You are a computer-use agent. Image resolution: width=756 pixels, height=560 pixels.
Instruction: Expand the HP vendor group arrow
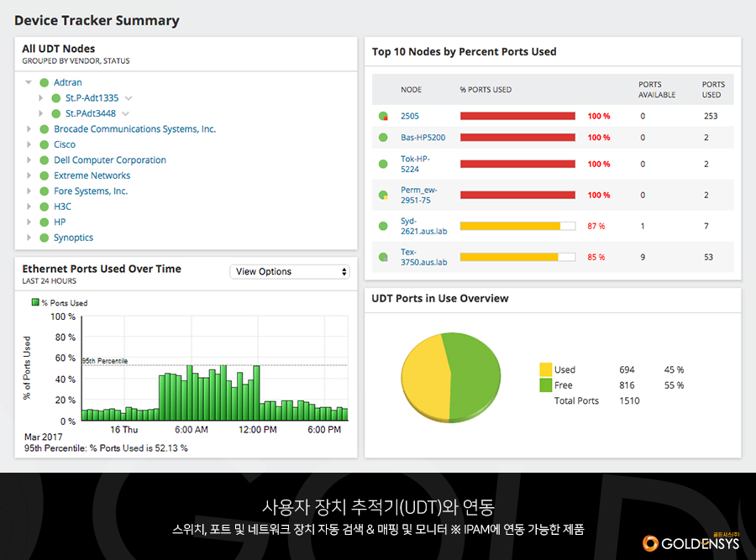(x=29, y=222)
